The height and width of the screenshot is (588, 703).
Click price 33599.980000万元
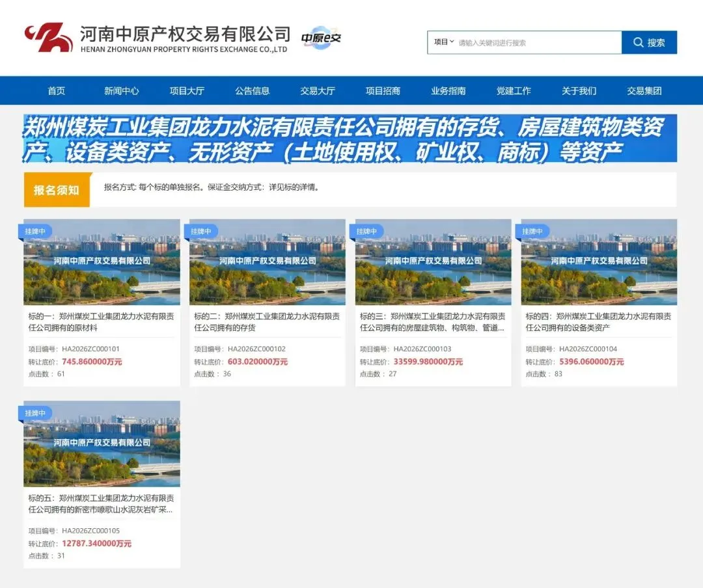point(428,362)
